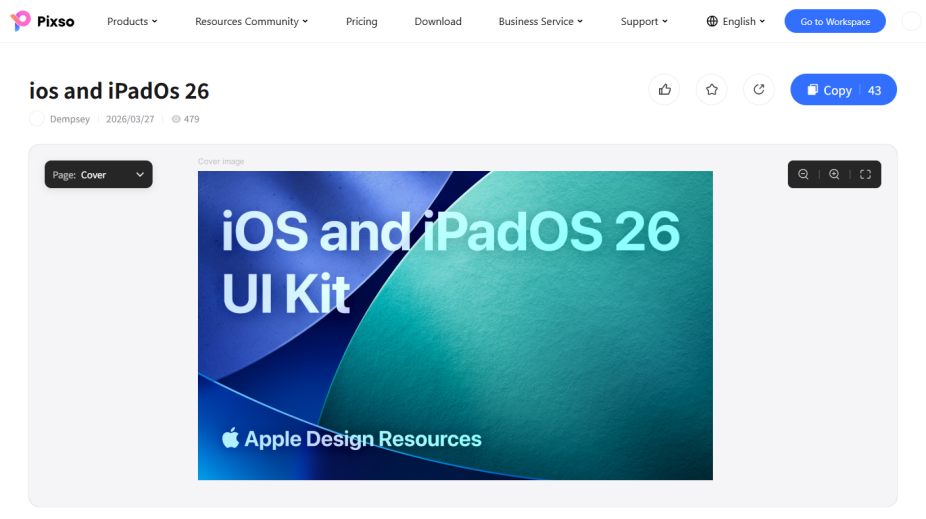
Task: Open the Products dropdown menu
Action: tap(132, 21)
